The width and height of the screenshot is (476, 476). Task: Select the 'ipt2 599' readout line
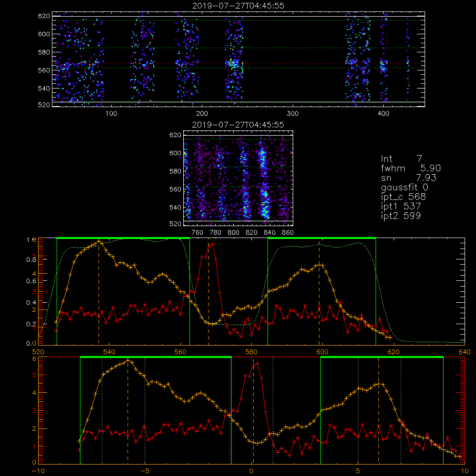pos(401,216)
